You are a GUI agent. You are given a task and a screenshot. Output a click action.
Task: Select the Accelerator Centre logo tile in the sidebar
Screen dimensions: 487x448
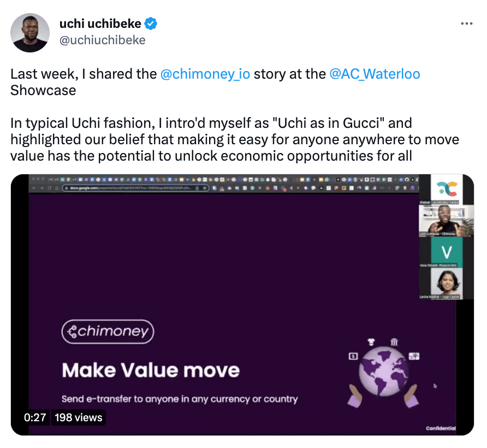(x=446, y=190)
